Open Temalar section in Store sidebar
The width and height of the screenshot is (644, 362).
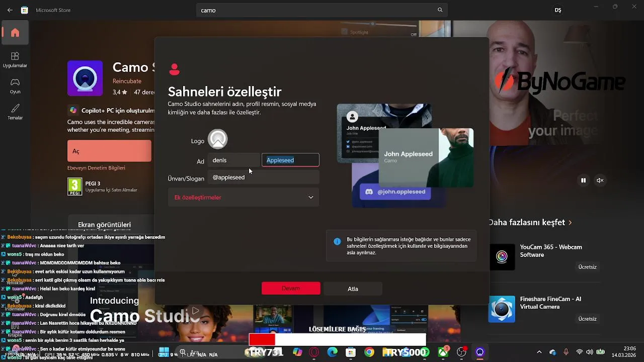15,112
